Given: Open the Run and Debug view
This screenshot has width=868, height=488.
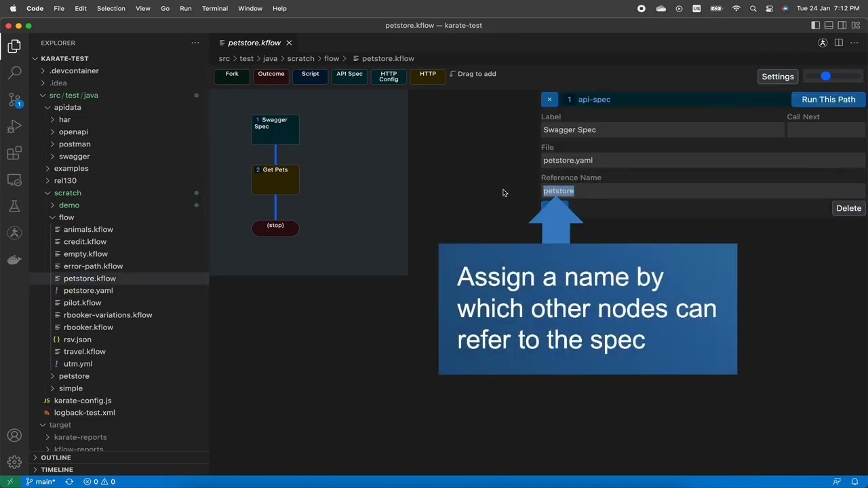Looking at the screenshot, I should pos(14,127).
